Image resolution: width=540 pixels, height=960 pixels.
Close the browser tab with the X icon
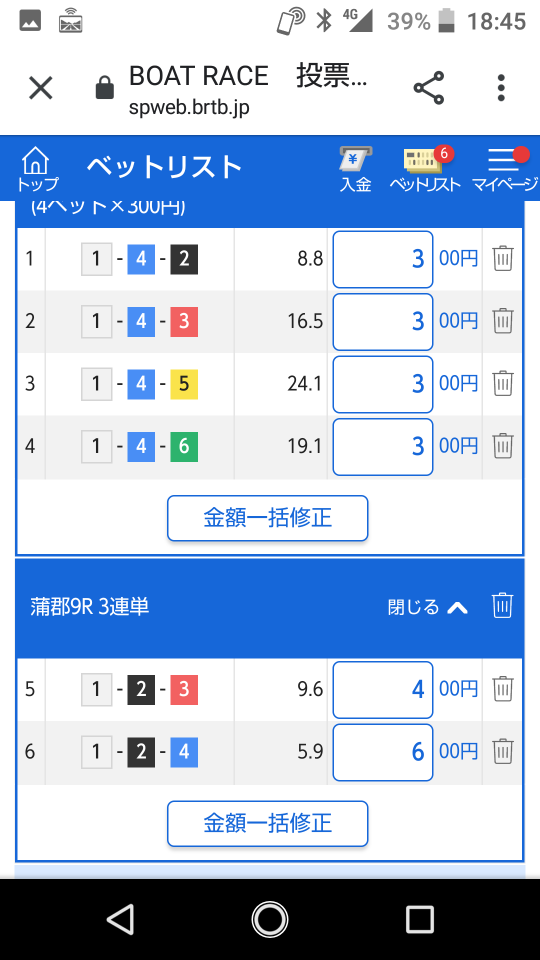point(41,88)
